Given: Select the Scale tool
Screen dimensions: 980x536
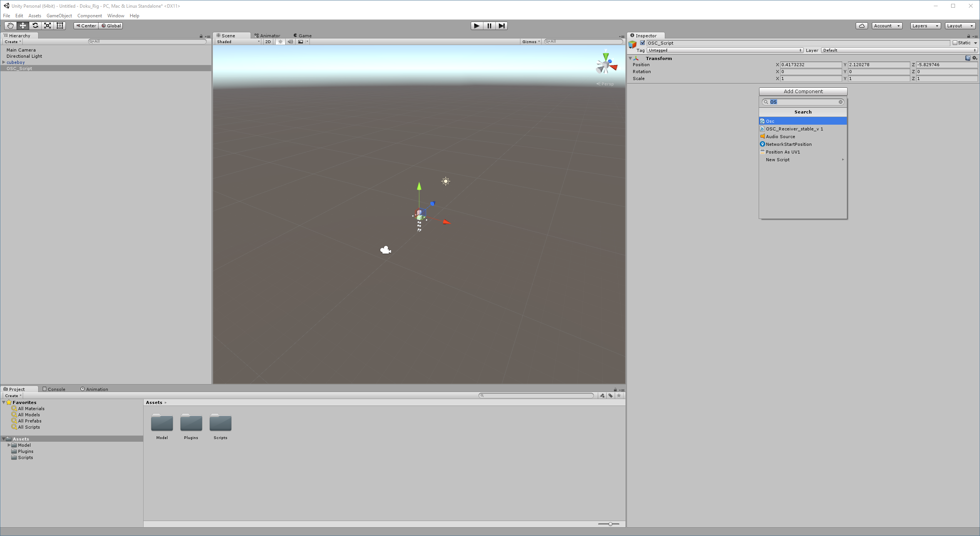Looking at the screenshot, I should [47, 26].
